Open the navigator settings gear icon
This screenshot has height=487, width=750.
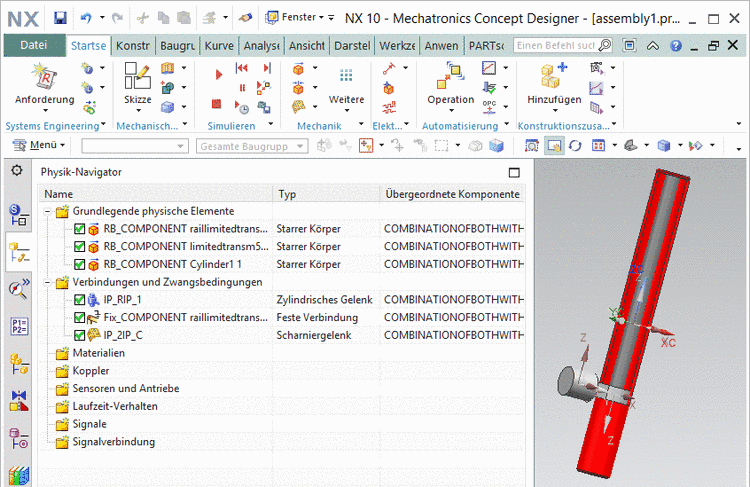click(17, 170)
